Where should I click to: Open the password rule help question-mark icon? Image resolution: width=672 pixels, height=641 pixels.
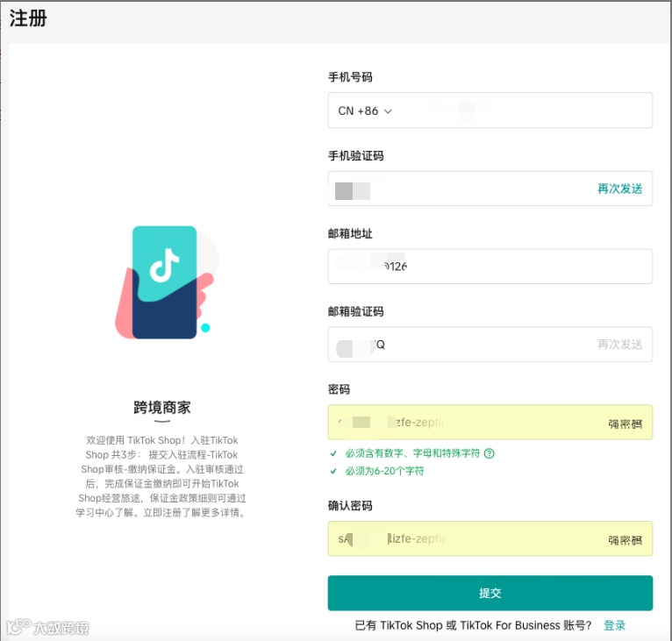pos(489,453)
